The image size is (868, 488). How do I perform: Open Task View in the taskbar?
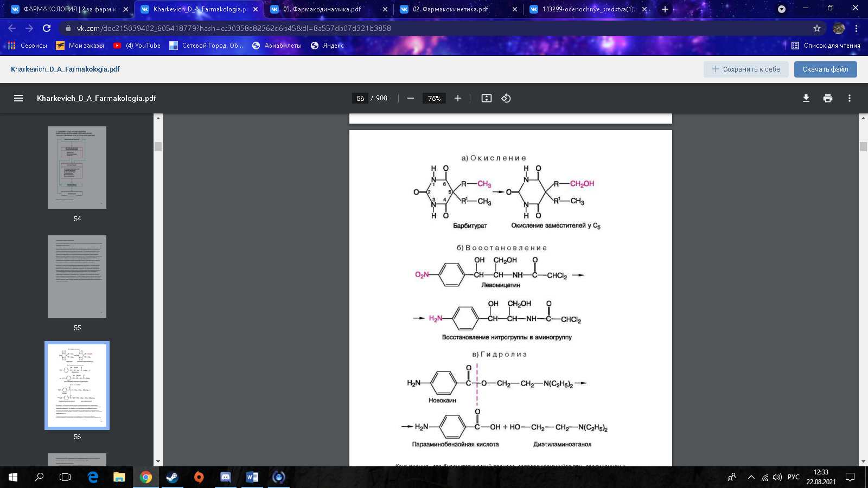point(65,477)
